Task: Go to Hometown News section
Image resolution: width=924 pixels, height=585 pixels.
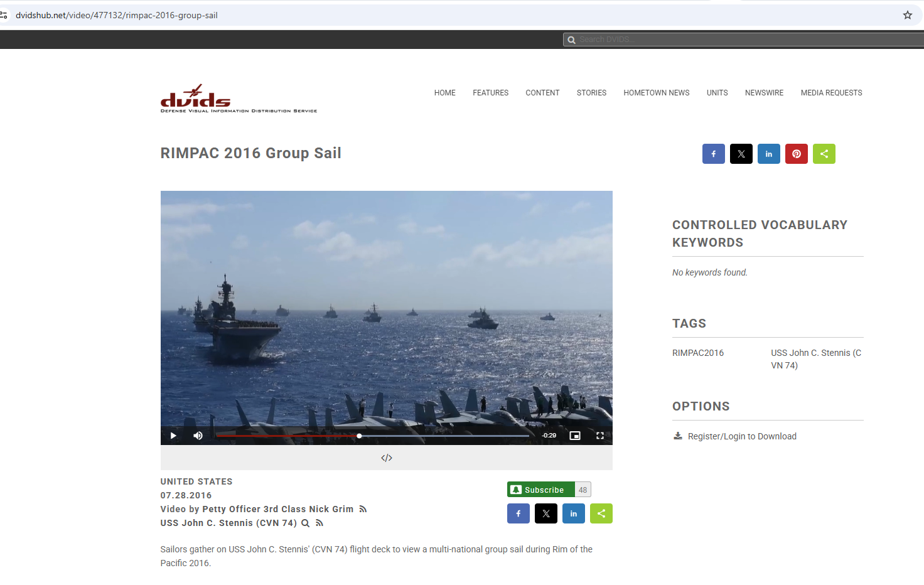Action: pyautogui.click(x=656, y=93)
